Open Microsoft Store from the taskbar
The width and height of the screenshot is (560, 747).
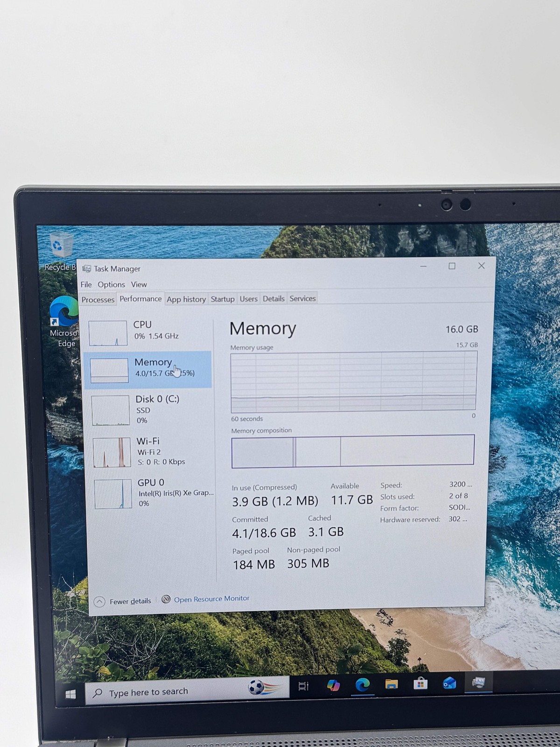pyautogui.click(x=420, y=684)
